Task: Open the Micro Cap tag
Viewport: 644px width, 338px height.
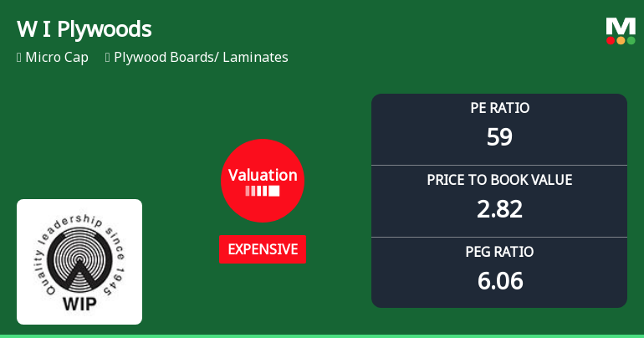Action: pyautogui.click(x=57, y=58)
